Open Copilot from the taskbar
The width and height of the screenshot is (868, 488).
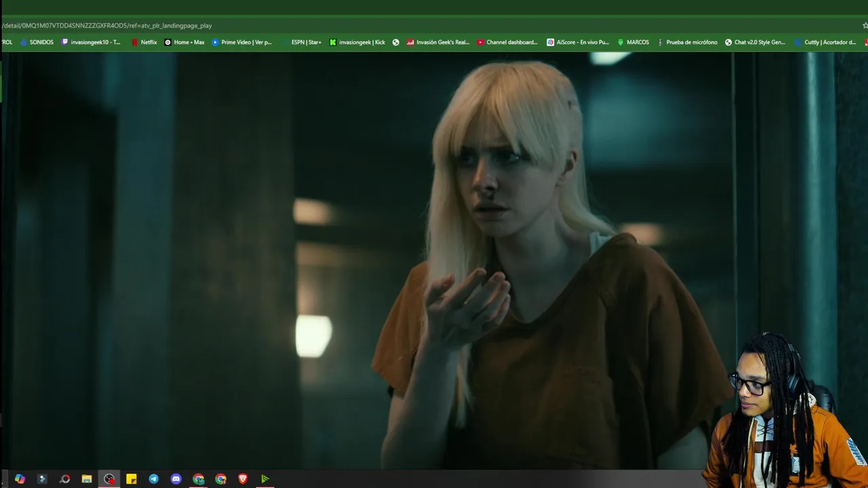pyautogui.click(x=20, y=479)
